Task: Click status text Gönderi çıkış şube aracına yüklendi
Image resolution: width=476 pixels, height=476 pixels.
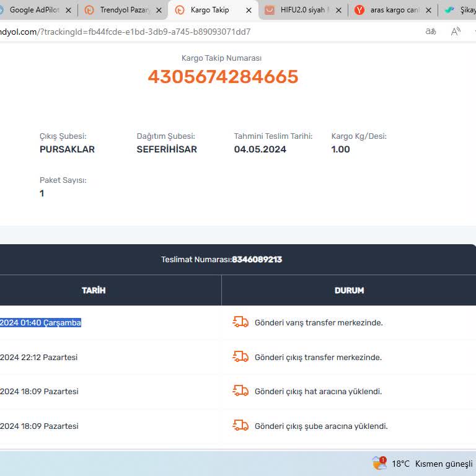Action: point(321,426)
